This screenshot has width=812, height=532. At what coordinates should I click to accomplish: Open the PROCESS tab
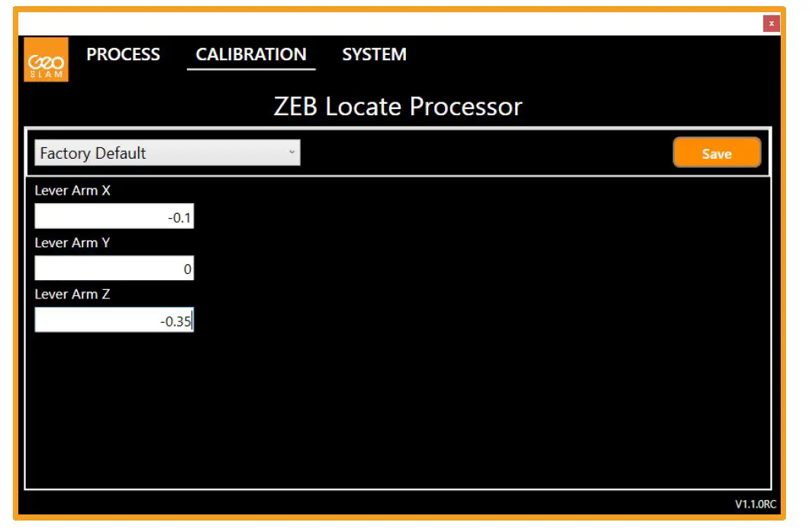124,54
